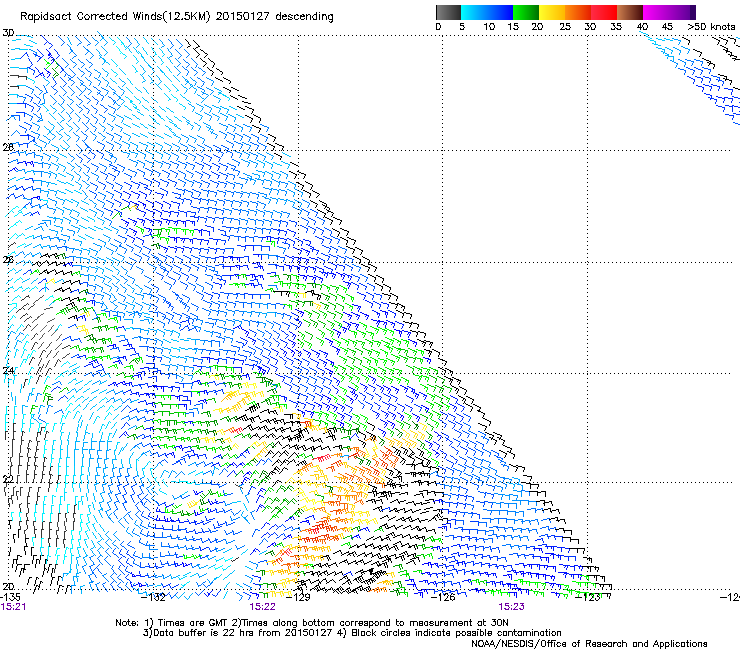The width and height of the screenshot is (740, 650).
Task: Click the date text '20150127 descending'
Action: pyautogui.click(x=275, y=17)
